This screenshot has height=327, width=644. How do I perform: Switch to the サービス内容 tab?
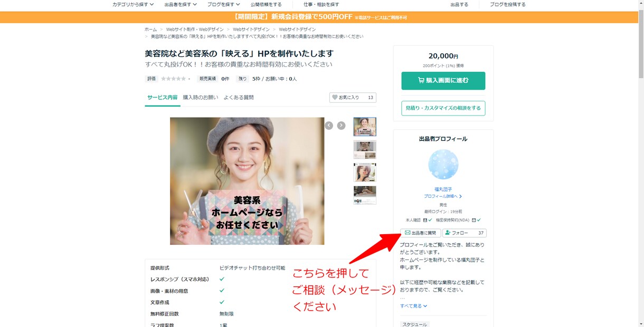tap(163, 98)
